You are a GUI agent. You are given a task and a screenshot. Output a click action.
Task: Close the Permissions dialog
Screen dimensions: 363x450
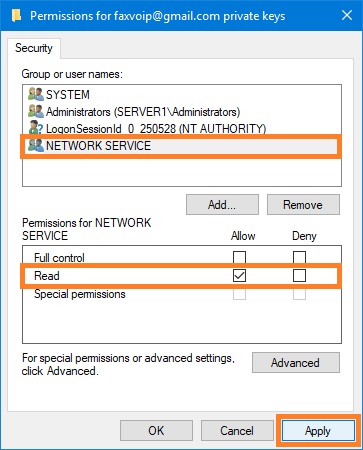tap(347, 15)
